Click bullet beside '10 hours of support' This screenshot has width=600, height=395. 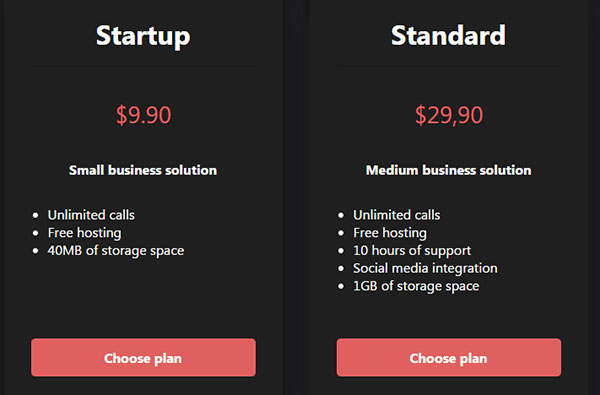pyautogui.click(x=341, y=251)
